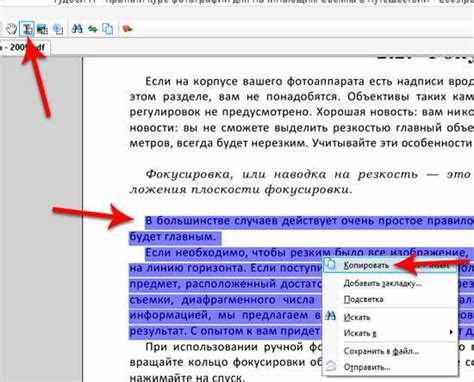Click highlighted line 'информацией, мы предлагаем'

point(226,315)
